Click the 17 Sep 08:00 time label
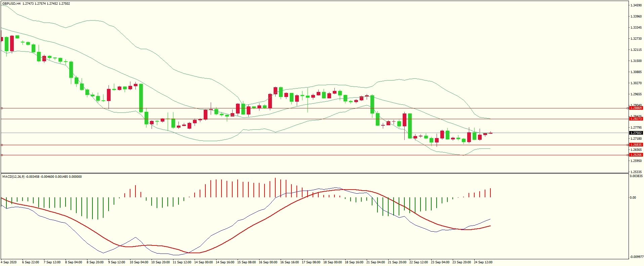 coord(311,262)
